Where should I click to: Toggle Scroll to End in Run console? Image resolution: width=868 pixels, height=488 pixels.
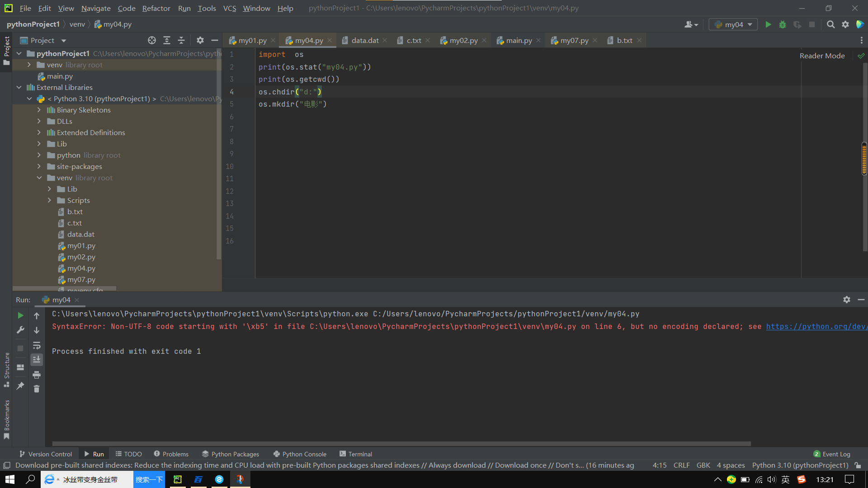click(37, 360)
